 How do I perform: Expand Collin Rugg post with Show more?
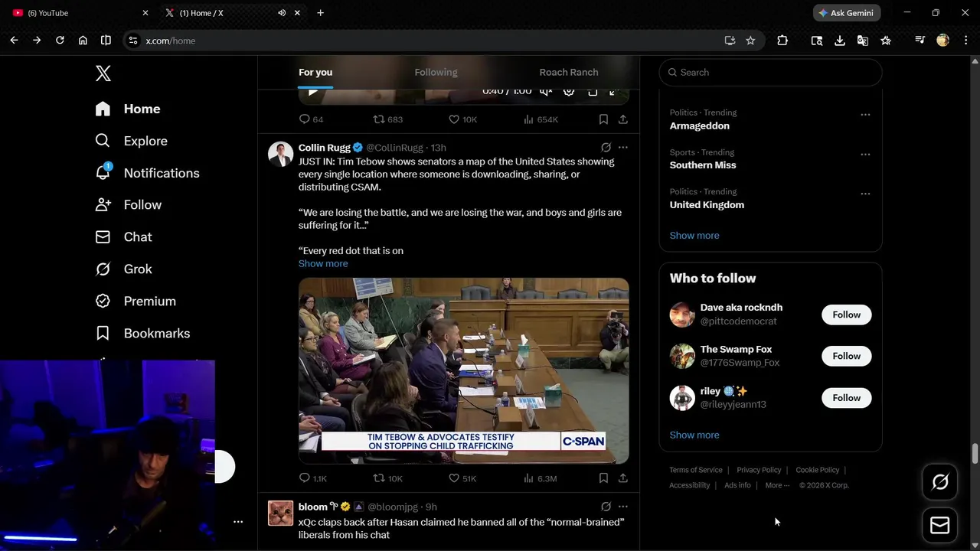pos(323,263)
